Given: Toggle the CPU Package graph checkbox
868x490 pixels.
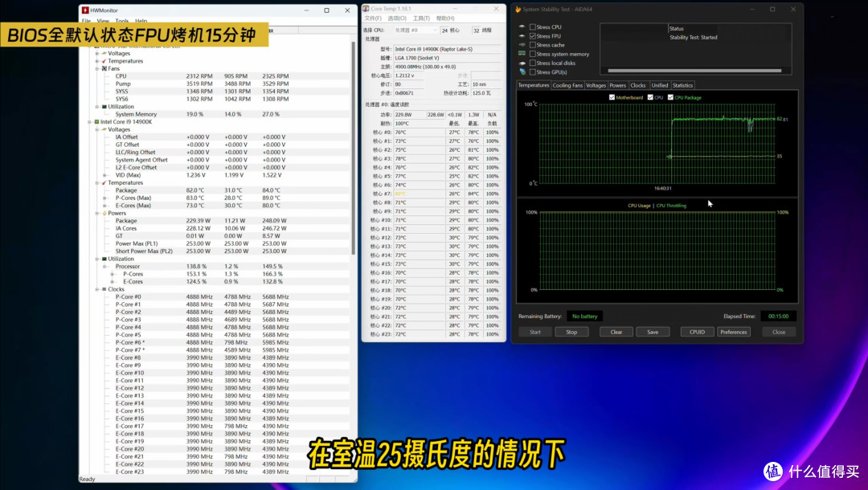Looking at the screenshot, I should [x=670, y=97].
